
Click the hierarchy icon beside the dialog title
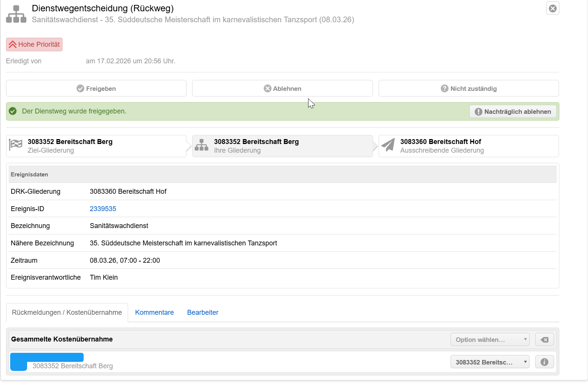[16, 14]
